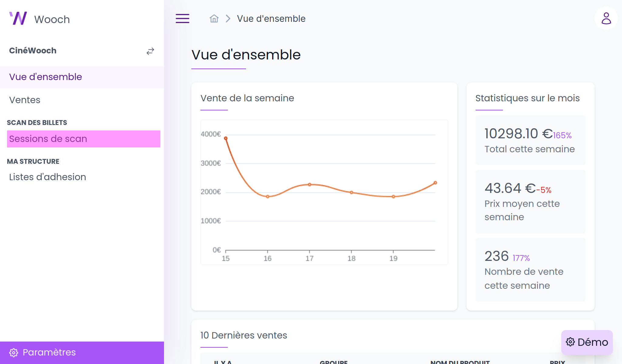Switch structure using CinéWooch swap arrows

pyautogui.click(x=150, y=51)
